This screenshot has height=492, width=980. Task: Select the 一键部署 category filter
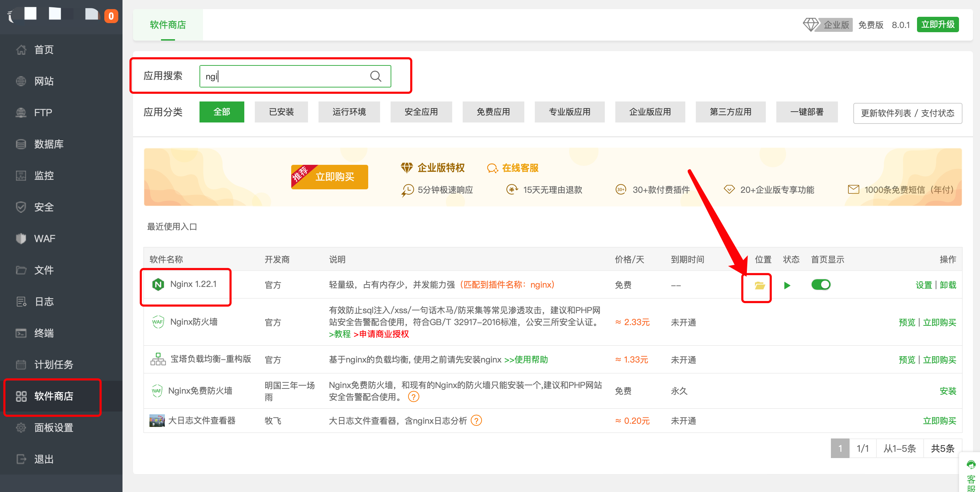tap(806, 112)
